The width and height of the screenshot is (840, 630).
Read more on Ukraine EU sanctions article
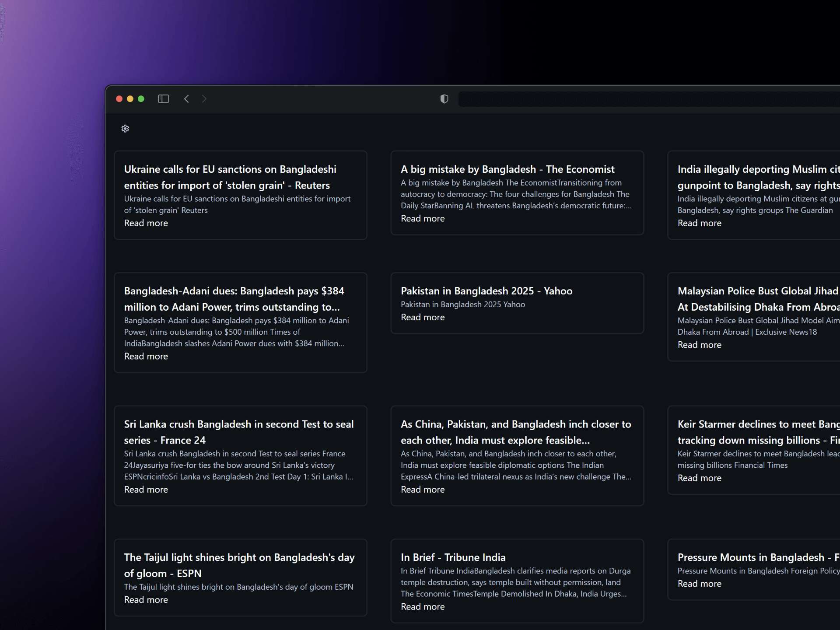pos(146,223)
